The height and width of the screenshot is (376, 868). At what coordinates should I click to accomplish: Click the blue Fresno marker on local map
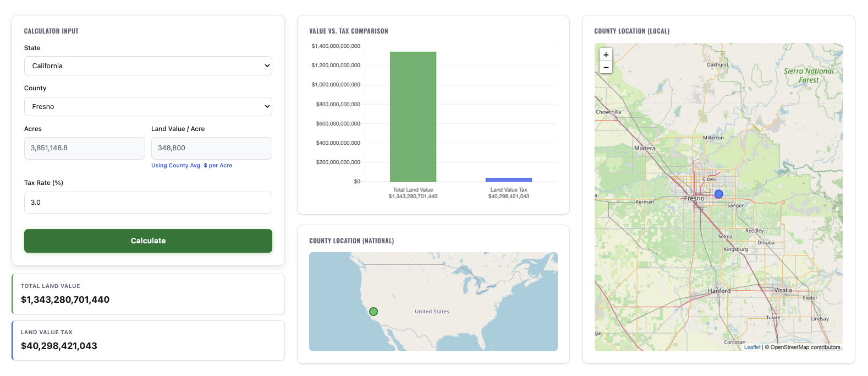pyautogui.click(x=718, y=194)
